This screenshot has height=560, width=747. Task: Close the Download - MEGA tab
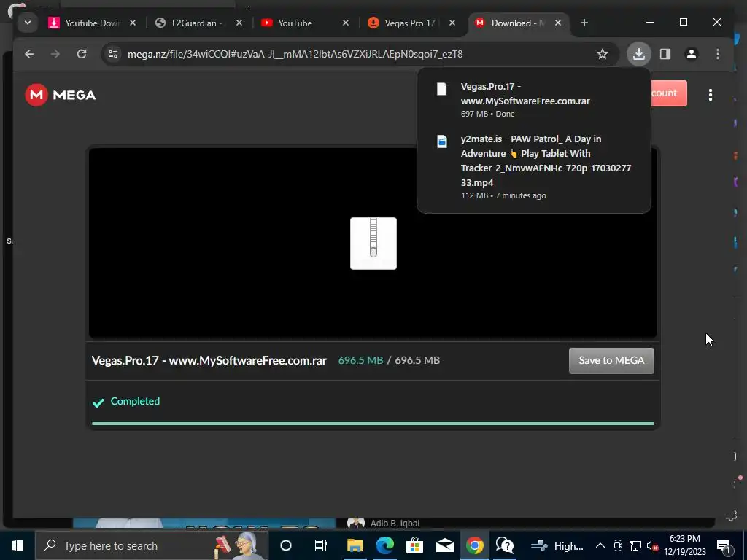[558, 23]
